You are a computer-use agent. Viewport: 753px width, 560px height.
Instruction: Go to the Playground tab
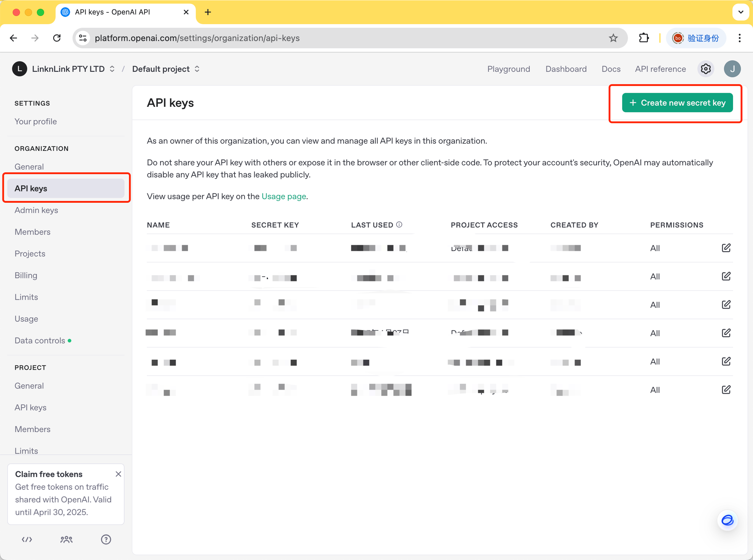coord(509,69)
